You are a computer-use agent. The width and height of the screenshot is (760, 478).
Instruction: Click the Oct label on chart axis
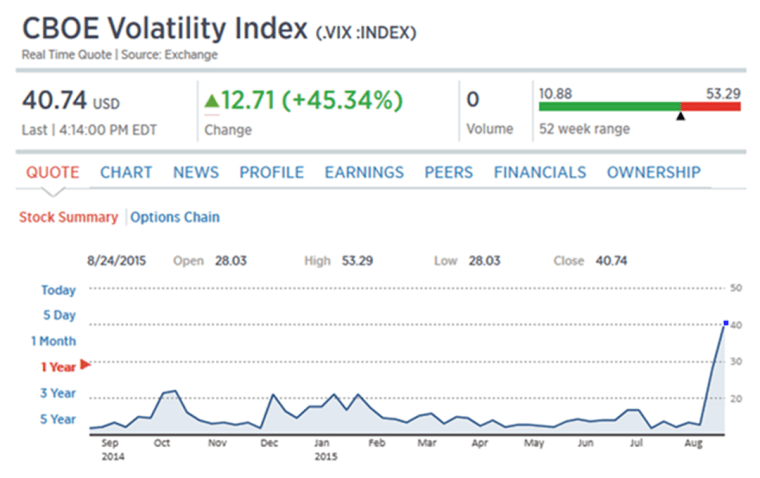point(162,443)
